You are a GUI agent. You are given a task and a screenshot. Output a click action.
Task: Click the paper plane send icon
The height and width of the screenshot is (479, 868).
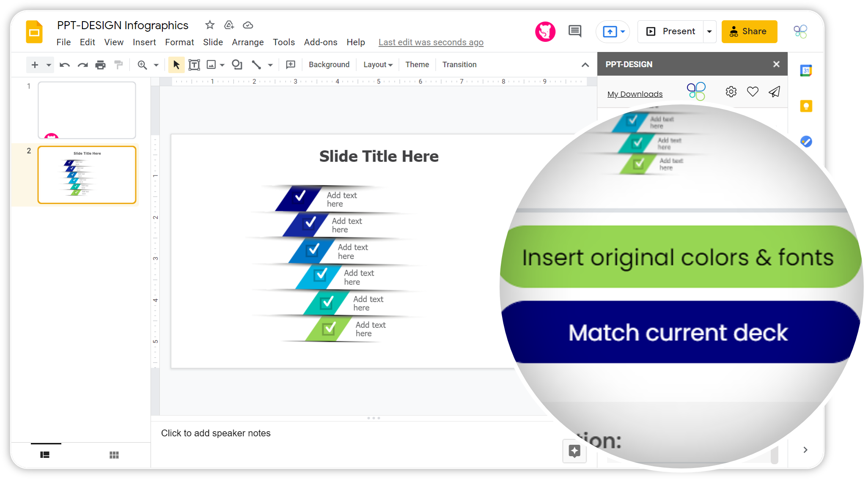[x=775, y=92]
